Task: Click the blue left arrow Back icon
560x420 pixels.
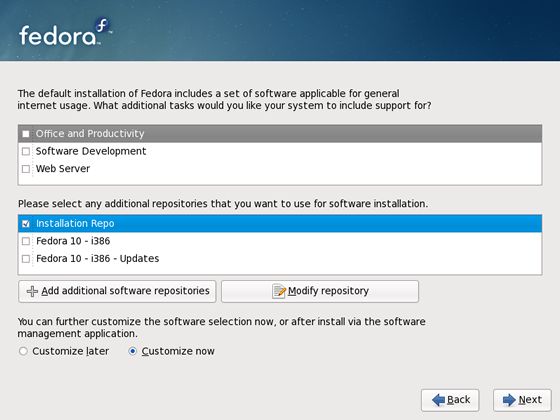Action: [438, 400]
